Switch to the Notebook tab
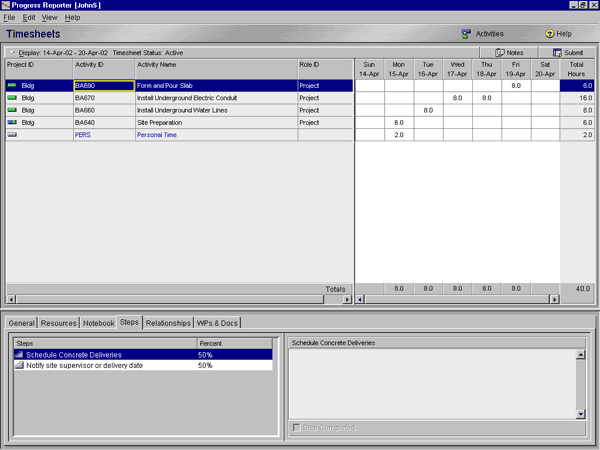600x450 pixels. [x=99, y=323]
